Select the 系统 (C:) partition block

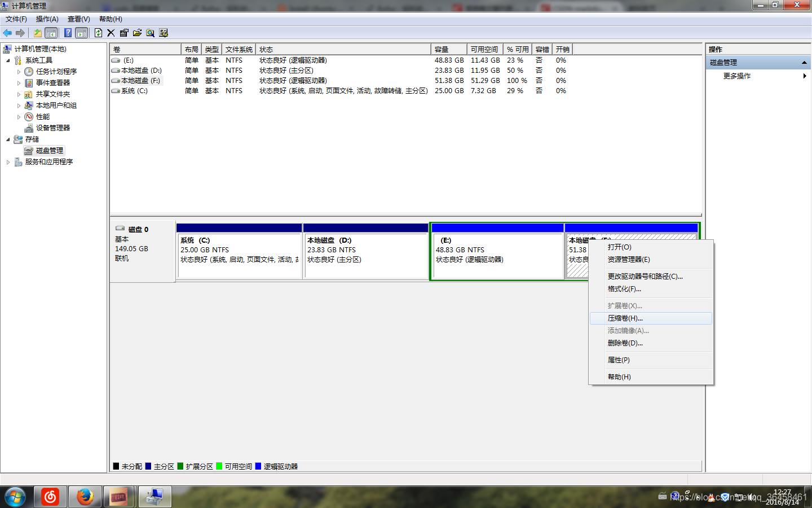pyautogui.click(x=239, y=251)
